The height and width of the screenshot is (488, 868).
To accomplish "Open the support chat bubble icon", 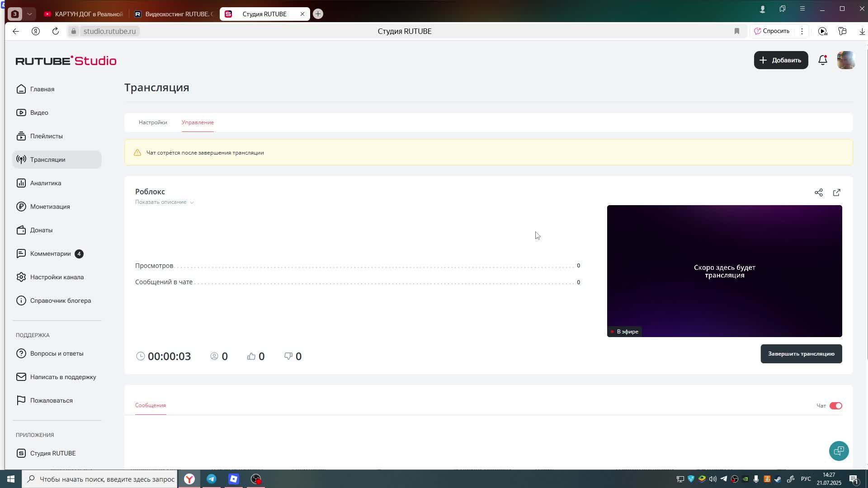I will tap(839, 451).
